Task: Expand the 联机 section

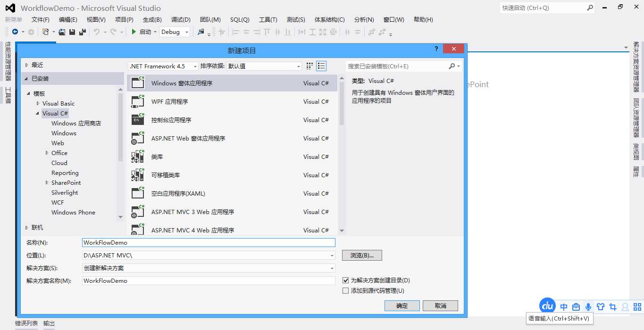Action: coord(26,228)
